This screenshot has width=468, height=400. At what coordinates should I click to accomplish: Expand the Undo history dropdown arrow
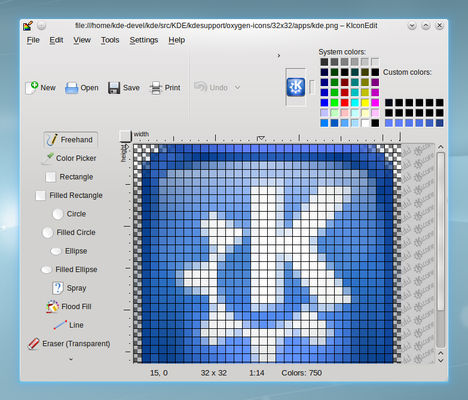pos(237,87)
